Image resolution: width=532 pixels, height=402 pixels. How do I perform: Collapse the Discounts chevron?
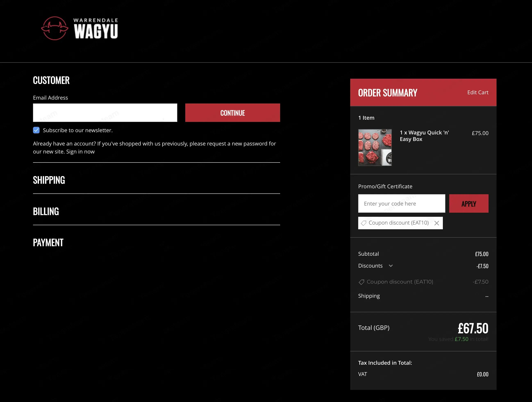[391, 266]
